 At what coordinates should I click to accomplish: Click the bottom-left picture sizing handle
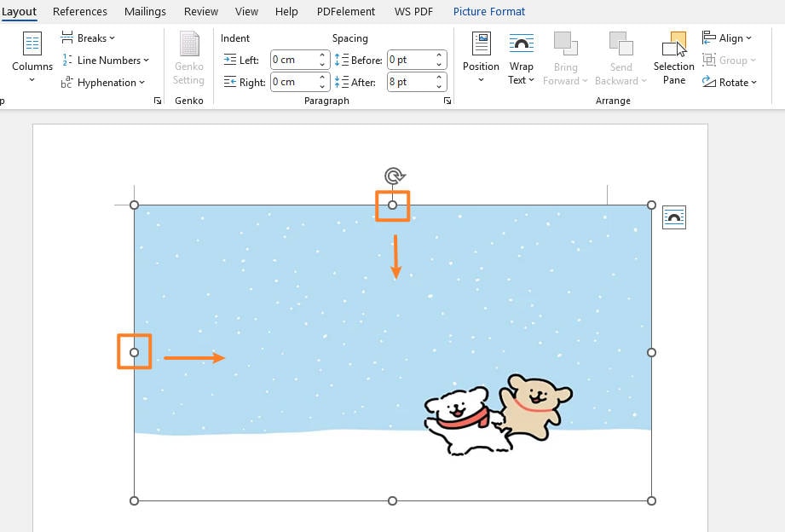tap(134, 501)
